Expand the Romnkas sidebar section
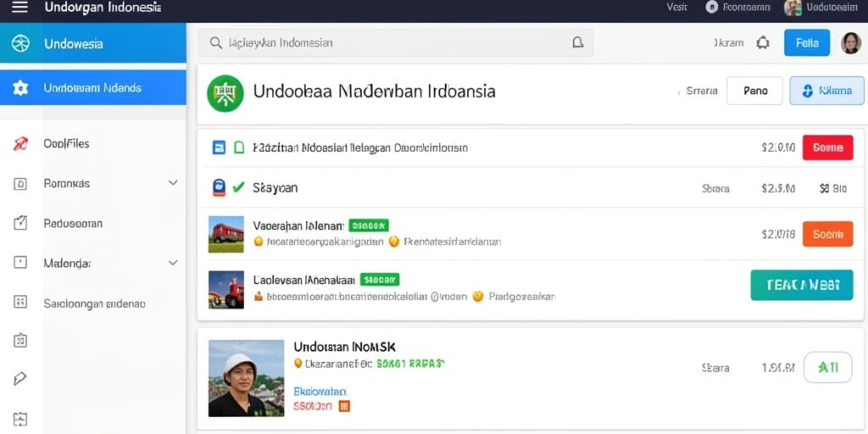 coord(173,183)
